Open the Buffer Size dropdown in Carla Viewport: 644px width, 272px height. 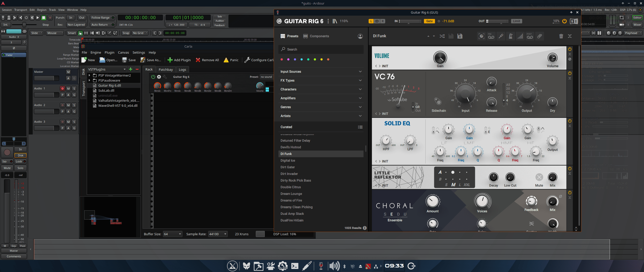point(173,234)
